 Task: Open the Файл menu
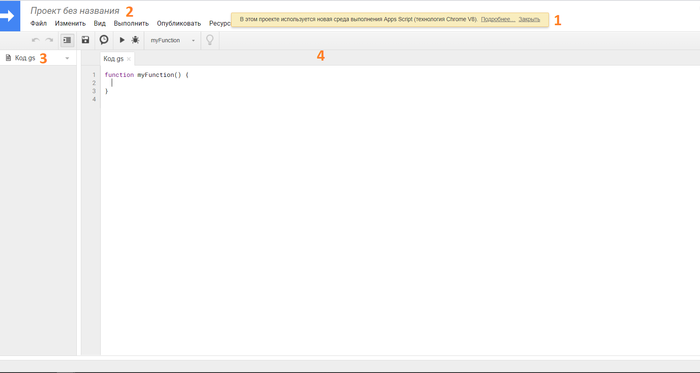click(x=38, y=23)
